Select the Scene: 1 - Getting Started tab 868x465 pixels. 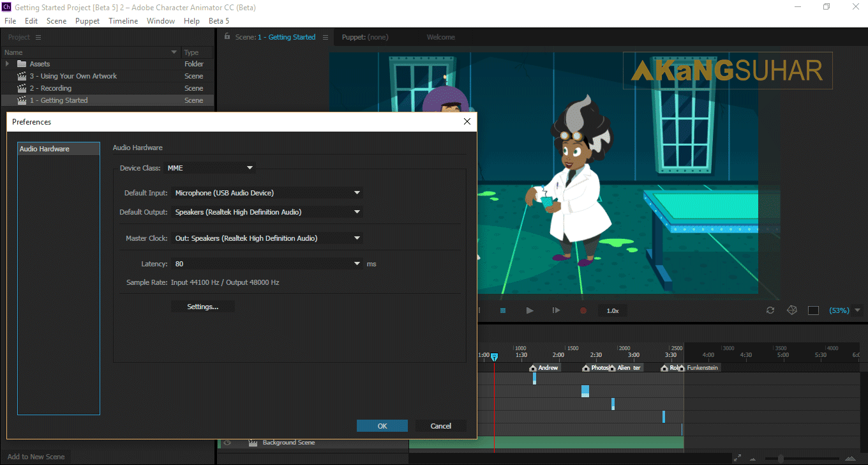pyautogui.click(x=275, y=37)
